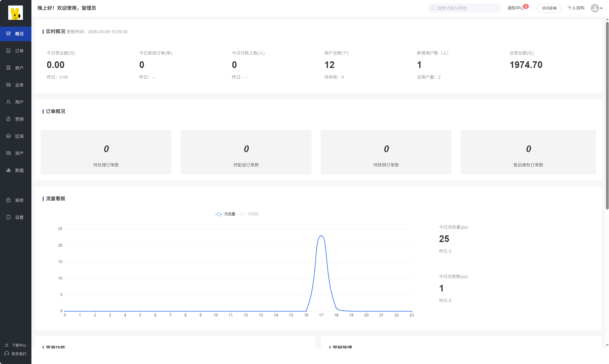Open the 通知中心 notification center
Viewport: 609px width, 364px height.
coord(515,8)
